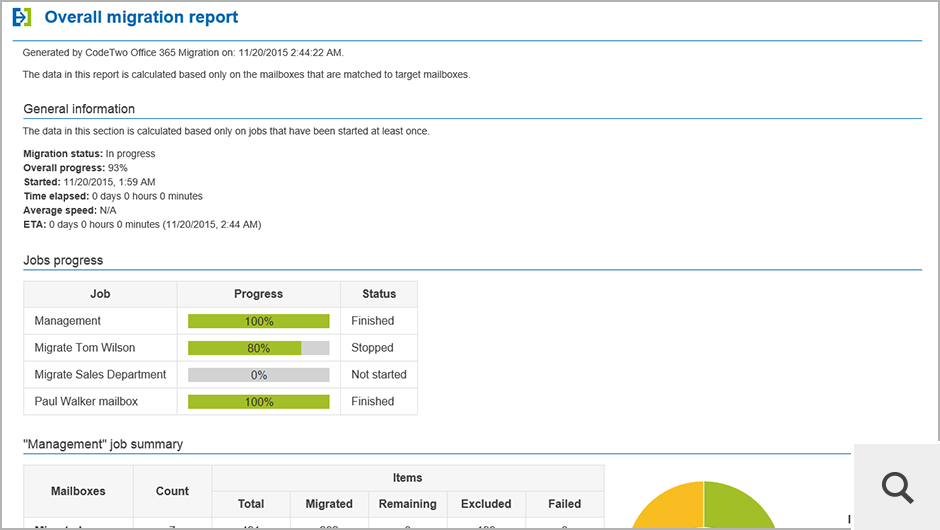Click the Migrate Tom Wilson 80% progress bar
This screenshot has height=530, width=940.
click(258, 348)
